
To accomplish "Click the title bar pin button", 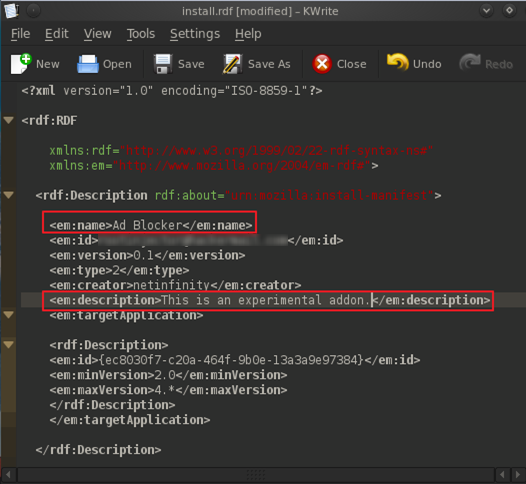I will coord(33,11).
